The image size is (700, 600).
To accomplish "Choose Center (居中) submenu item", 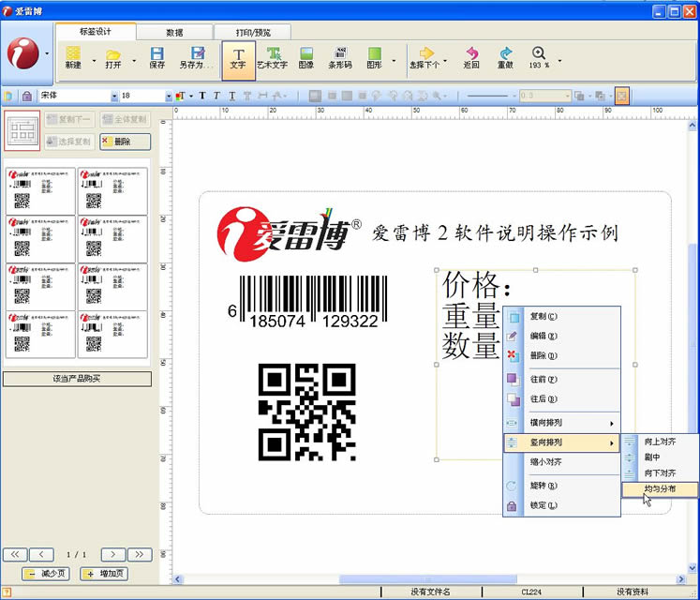I will coord(660,457).
